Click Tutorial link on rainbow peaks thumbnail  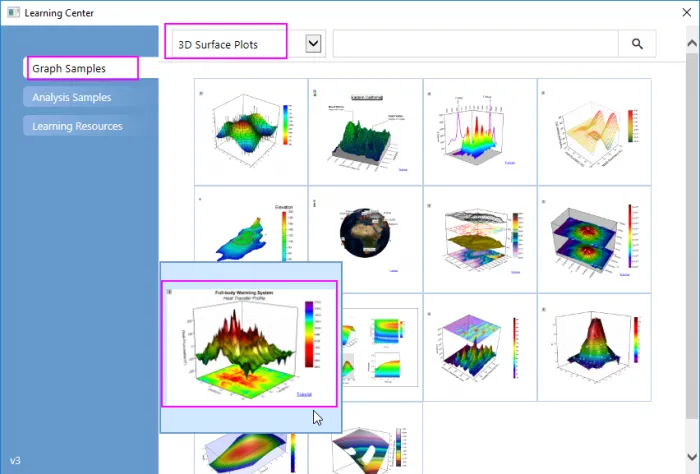click(509, 163)
